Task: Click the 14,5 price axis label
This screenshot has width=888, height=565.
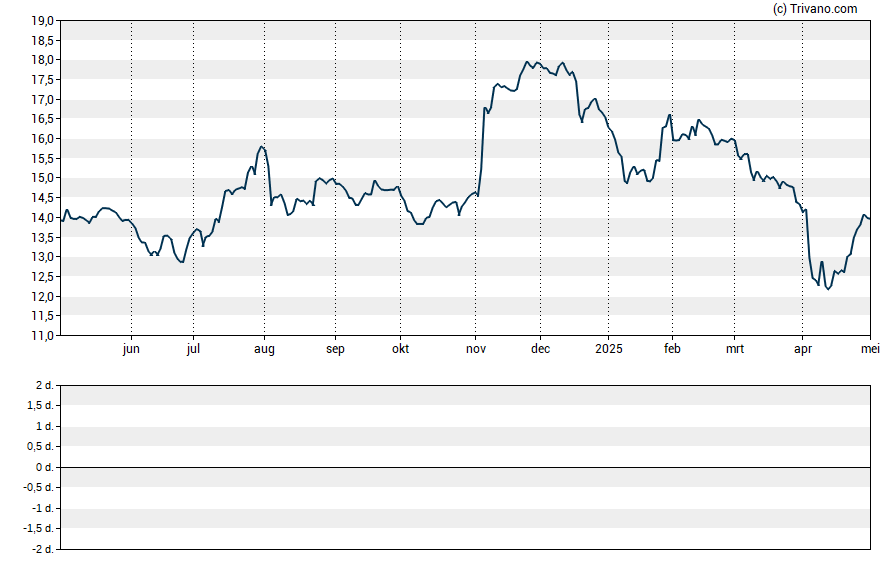Action: coord(42,198)
